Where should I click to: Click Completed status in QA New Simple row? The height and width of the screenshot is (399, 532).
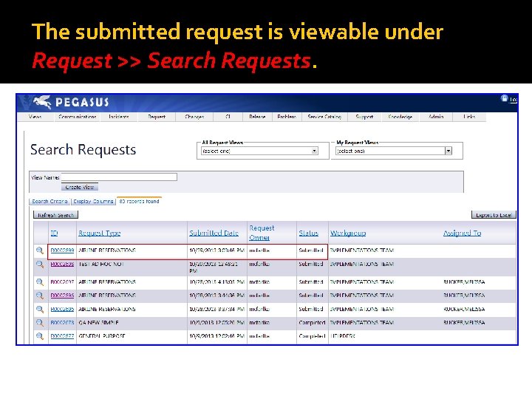pos(312,323)
